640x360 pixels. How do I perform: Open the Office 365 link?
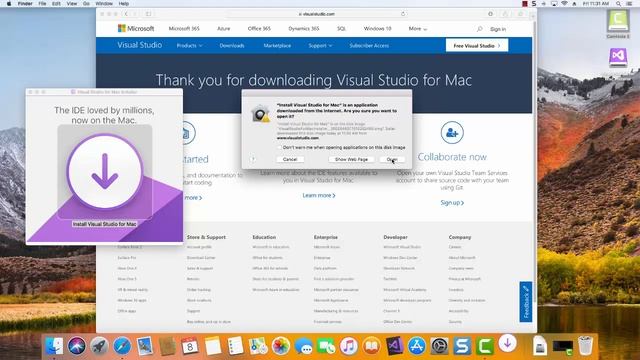(x=259, y=29)
